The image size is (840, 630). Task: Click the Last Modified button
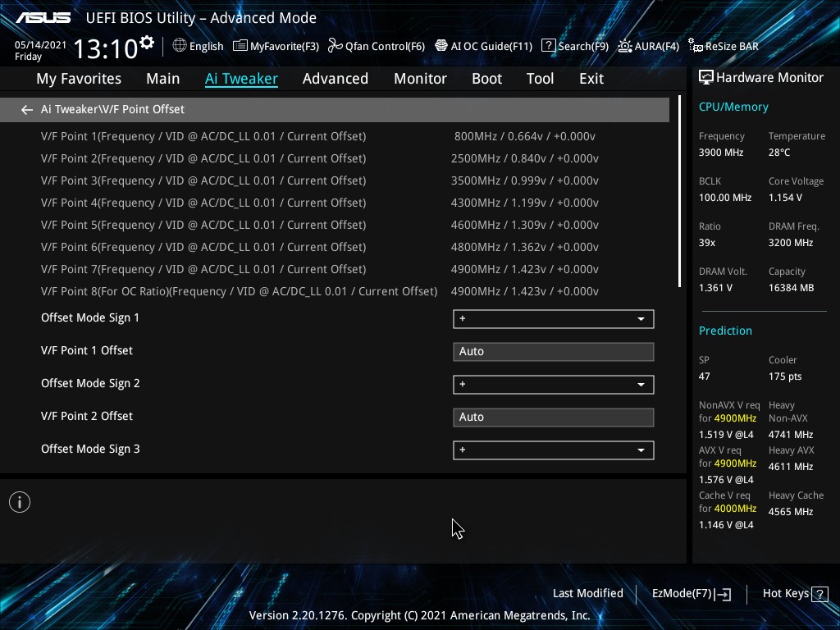pos(587,594)
